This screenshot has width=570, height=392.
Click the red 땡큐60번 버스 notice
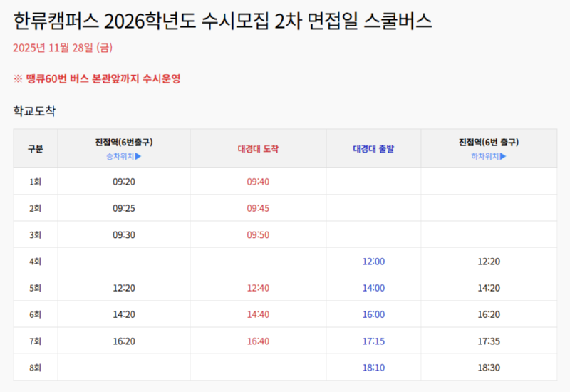pyautogui.click(x=97, y=78)
